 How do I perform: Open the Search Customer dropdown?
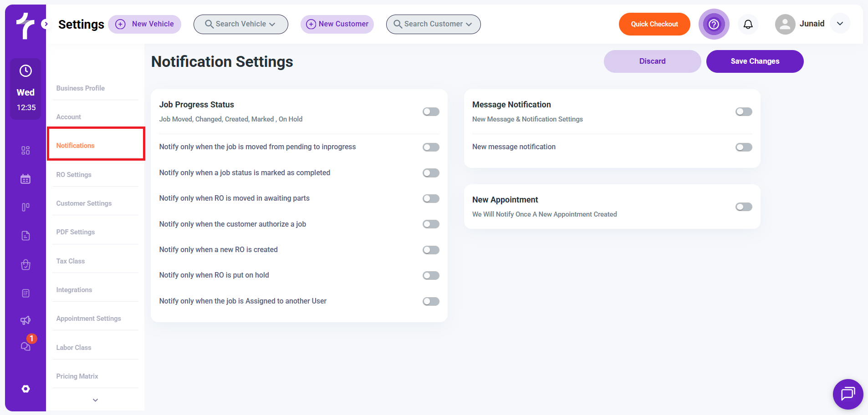tap(433, 24)
